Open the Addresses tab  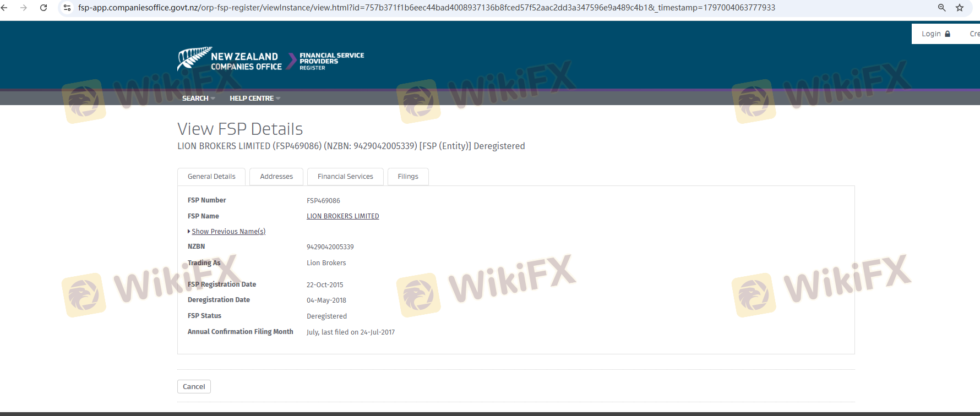276,177
